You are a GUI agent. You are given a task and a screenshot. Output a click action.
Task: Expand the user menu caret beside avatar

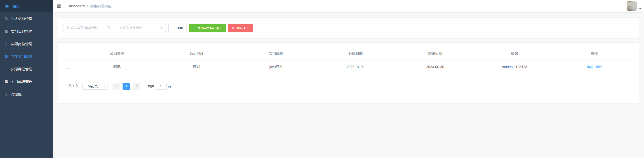pyautogui.click(x=640, y=9)
